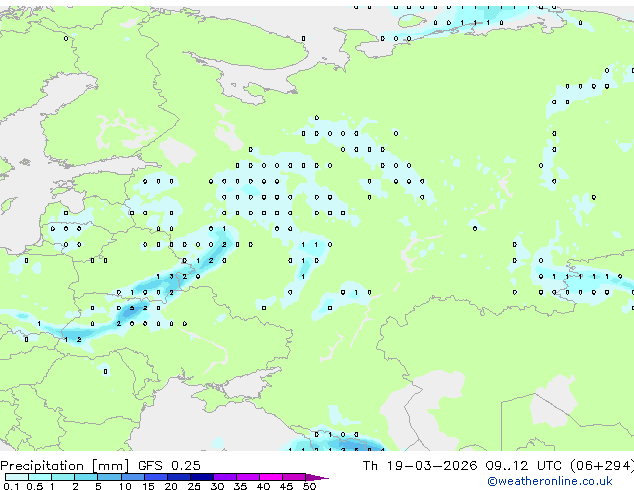Select the 10–15 mm legend swatch
Image resolution: width=634 pixels, height=490 pixels.
(x=132, y=477)
